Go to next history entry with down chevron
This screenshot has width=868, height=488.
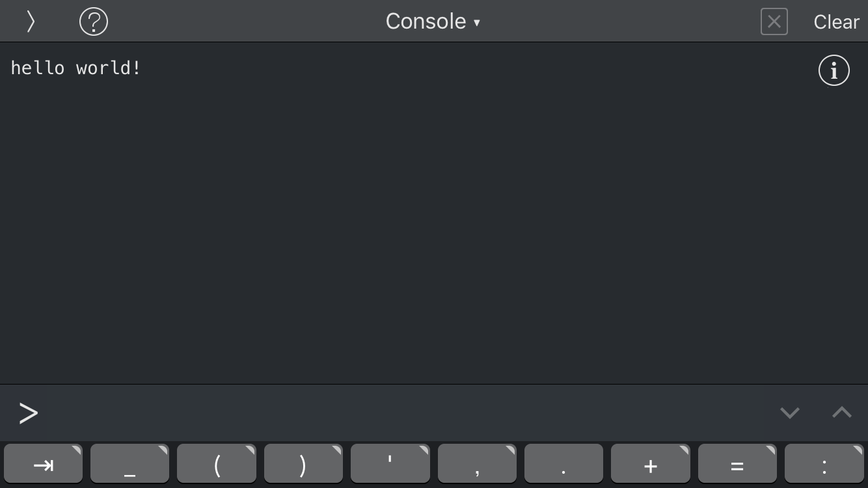click(x=790, y=413)
